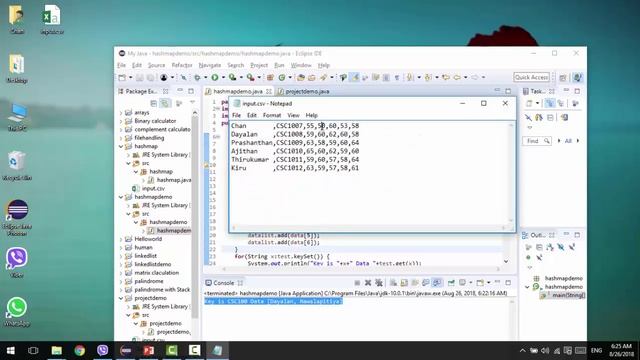Open Notepad File menu
This screenshot has height=360, width=640.
point(236,115)
